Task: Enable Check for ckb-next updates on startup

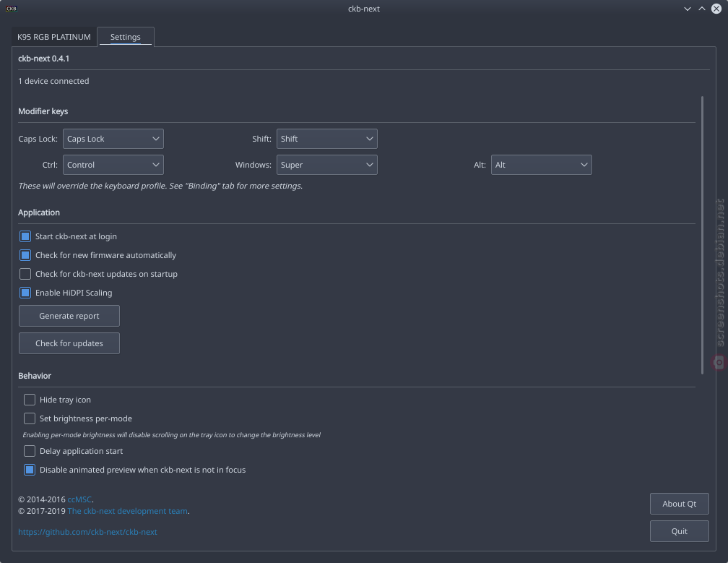Action: 25,274
